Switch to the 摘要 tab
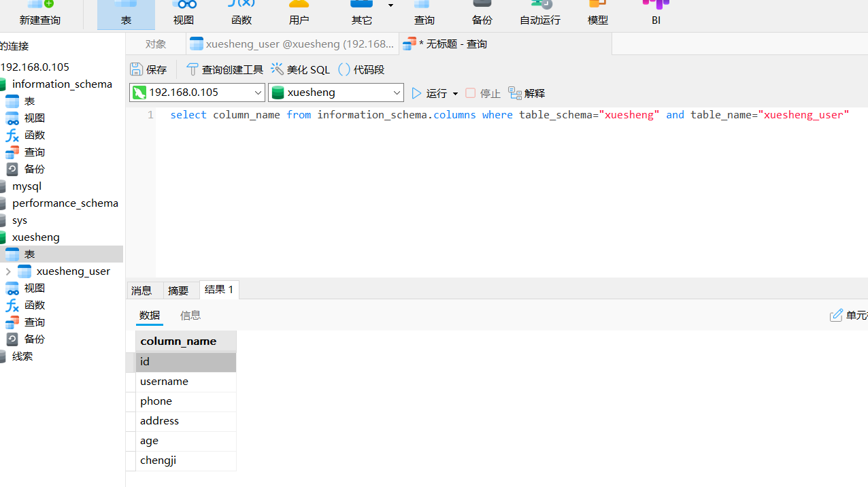 tap(178, 290)
